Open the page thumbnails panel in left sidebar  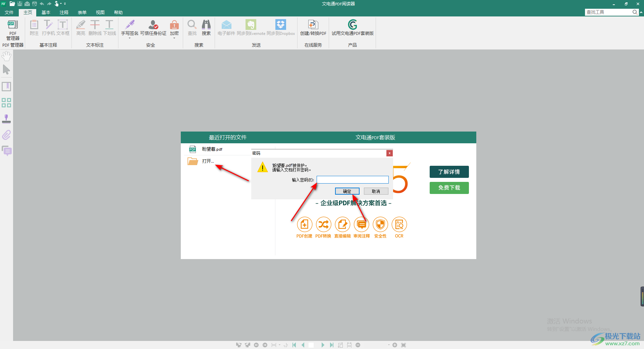pyautogui.click(x=6, y=103)
